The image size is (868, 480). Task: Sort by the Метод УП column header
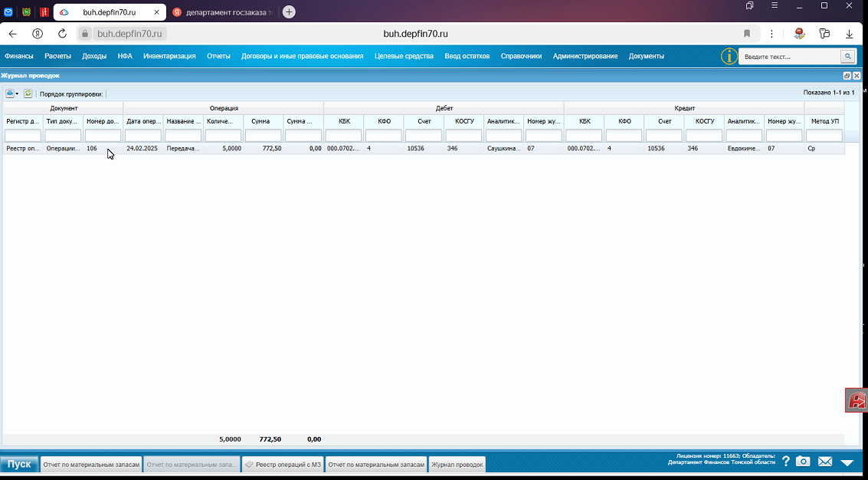click(x=824, y=121)
